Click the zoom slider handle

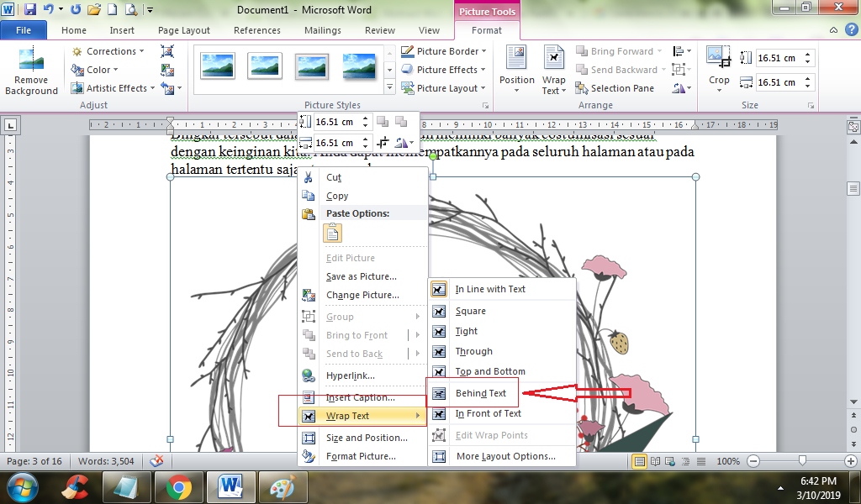pos(802,460)
